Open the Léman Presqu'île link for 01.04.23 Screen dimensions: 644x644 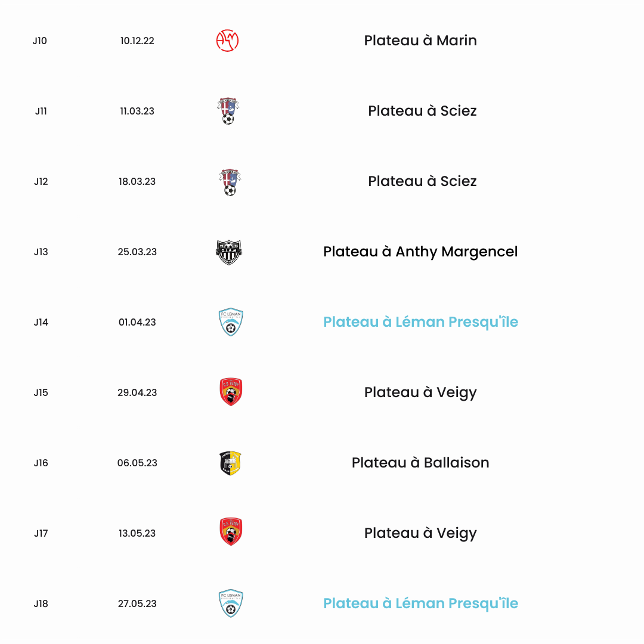[420, 322]
